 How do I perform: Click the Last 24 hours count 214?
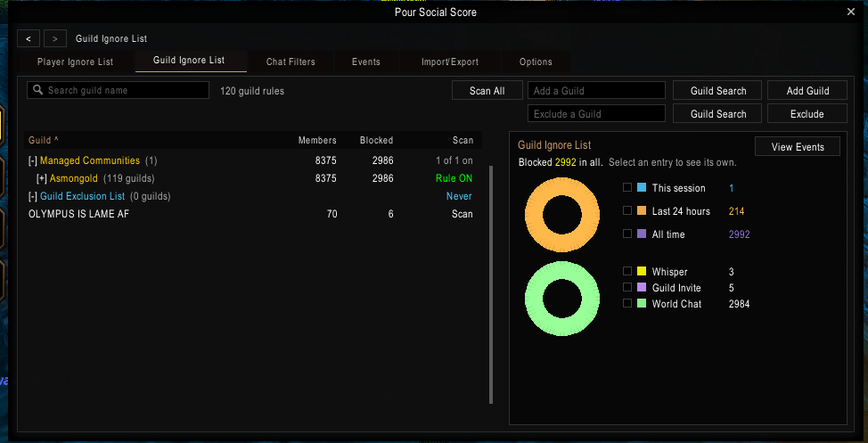tap(736, 211)
